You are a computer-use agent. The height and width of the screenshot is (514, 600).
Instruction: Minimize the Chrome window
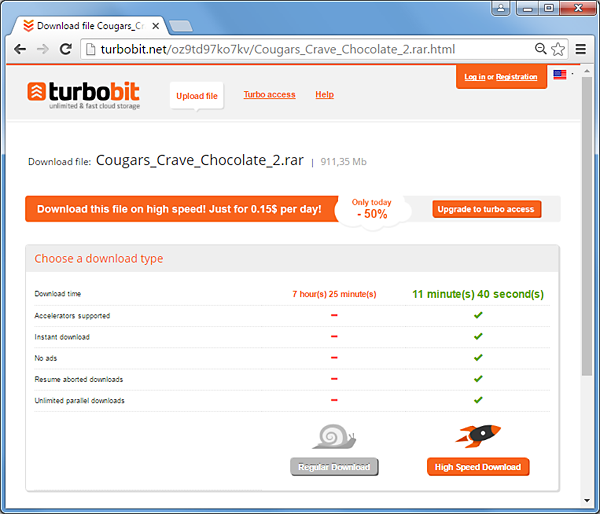point(528,8)
